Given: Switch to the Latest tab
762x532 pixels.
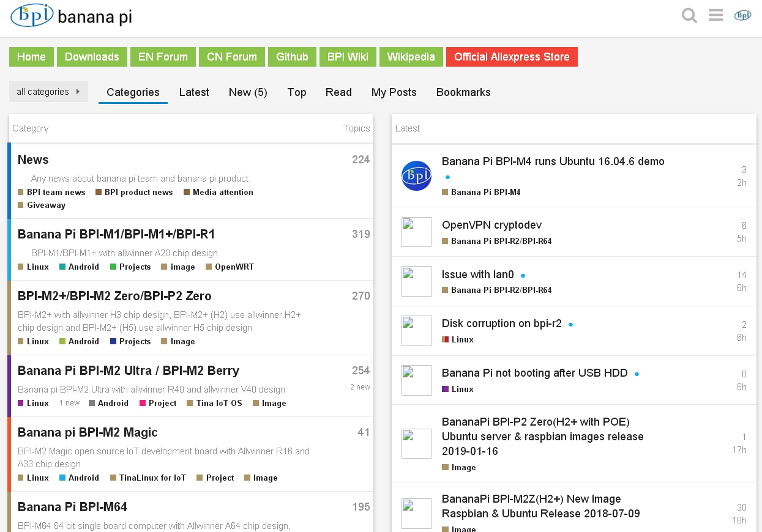Looking at the screenshot, I should (x=194, y=92).
